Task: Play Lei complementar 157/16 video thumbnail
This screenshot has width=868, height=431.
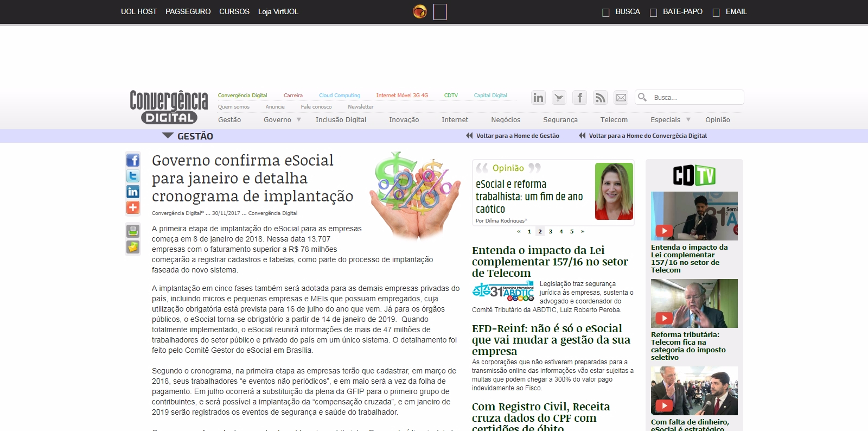Action: tap(694, 216)
